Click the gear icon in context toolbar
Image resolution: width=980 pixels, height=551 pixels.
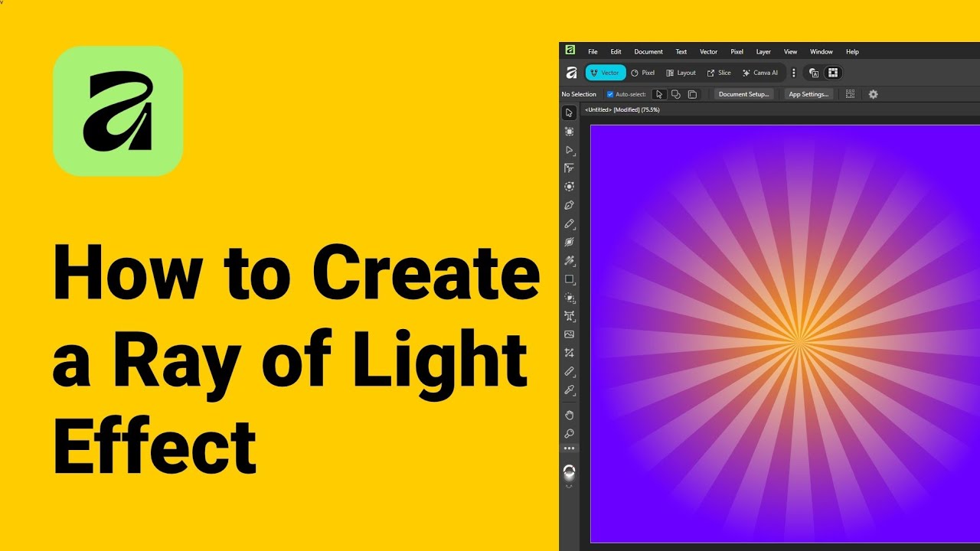(x=873, y=94)
